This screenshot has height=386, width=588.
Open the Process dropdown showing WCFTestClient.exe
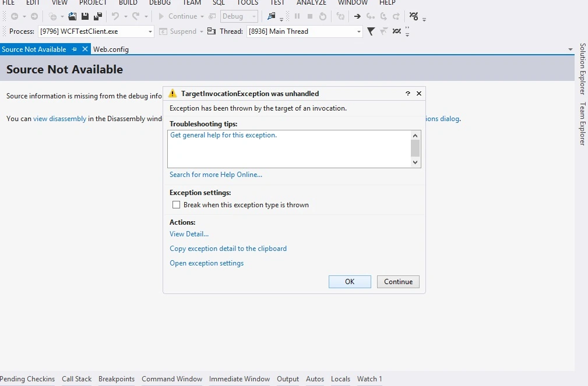(x=96, y=31)
